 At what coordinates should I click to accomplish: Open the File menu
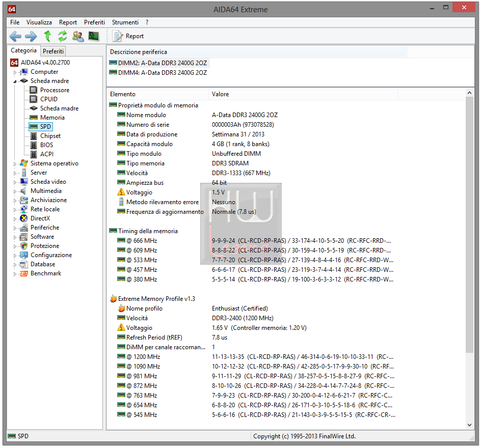click(x=15, y=22)
